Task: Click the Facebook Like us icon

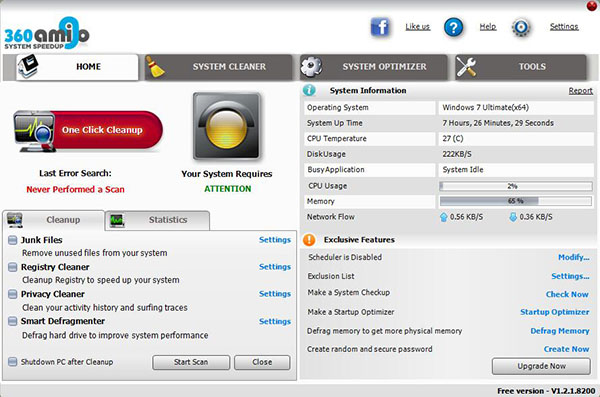Action: pos(380,27)
